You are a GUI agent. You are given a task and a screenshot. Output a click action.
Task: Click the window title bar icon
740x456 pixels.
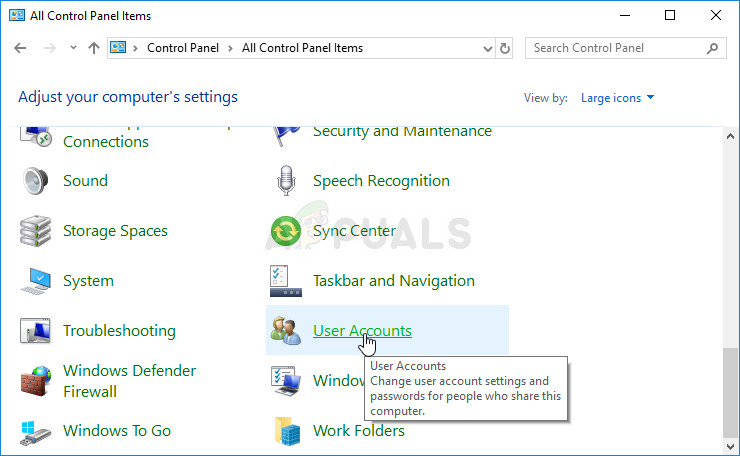point(17,16)
